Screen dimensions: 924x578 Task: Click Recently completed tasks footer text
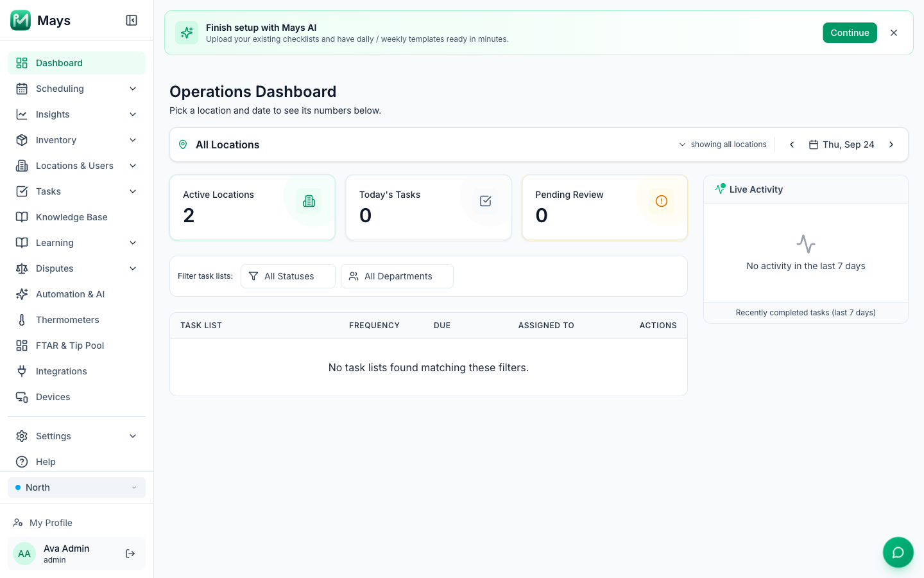(805, 313)
